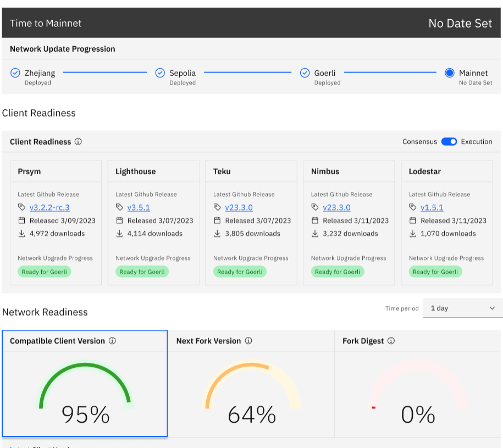This screenshot has height=448, width=503.
Task: Select the Goerli deployed check indicator
Action: pos(305,73)
